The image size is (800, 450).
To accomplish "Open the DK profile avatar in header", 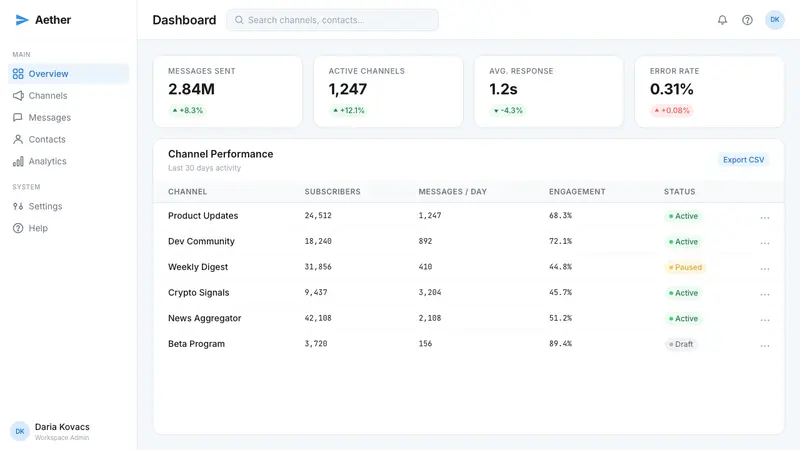I will [774, 20].
